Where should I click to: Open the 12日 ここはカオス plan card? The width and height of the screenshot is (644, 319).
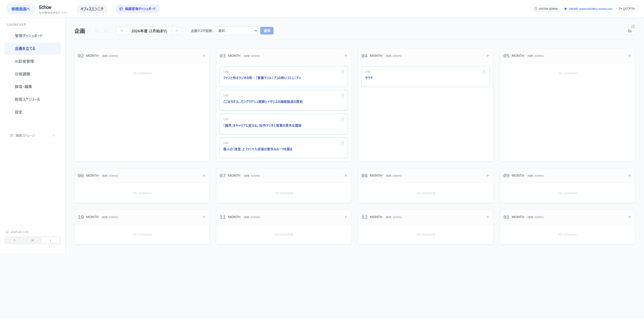point(263,102)
